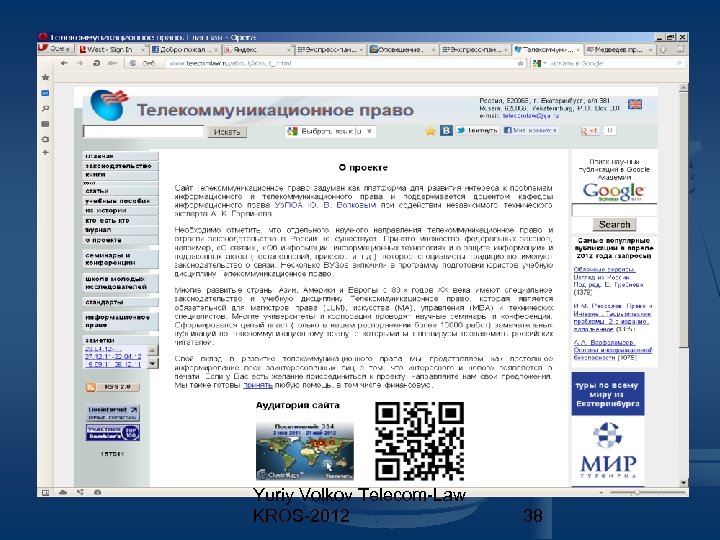
Task: Open the семинары и конференции menu item
Action: pos(120,259)
